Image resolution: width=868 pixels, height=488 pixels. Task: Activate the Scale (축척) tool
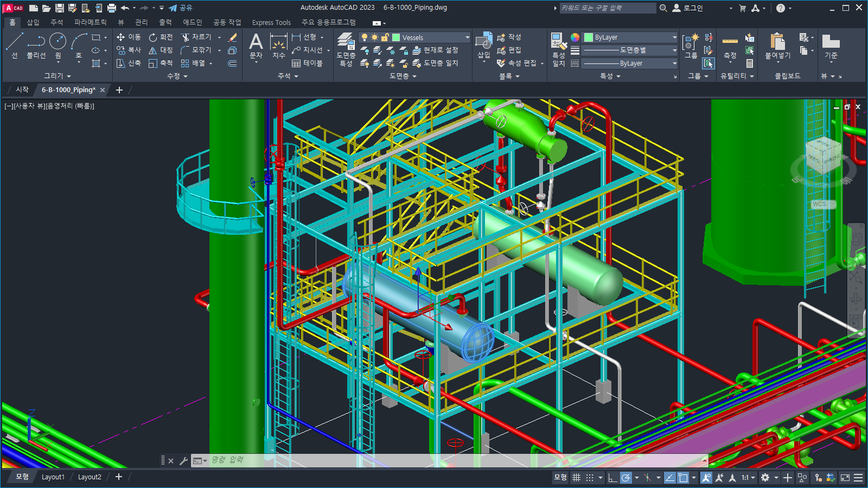(x=161, y=63)
